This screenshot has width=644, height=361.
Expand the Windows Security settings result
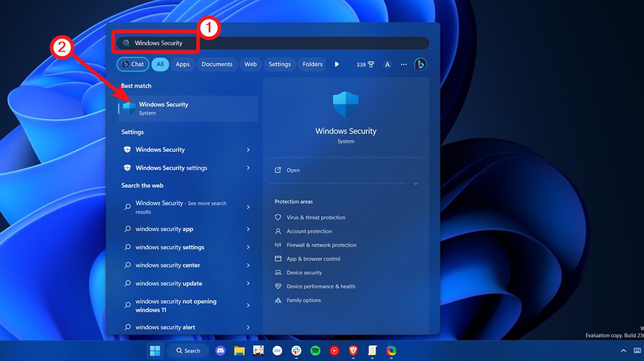(248, 167)
